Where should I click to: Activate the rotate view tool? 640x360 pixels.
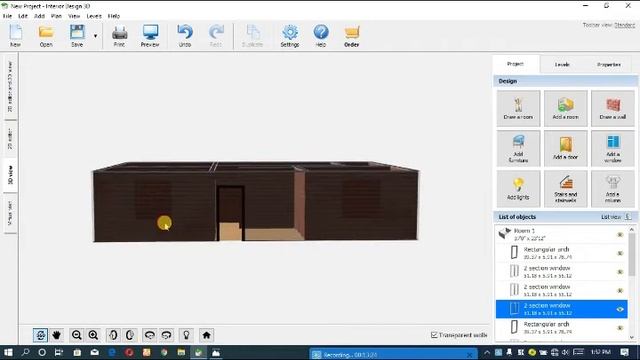[40, 335]
